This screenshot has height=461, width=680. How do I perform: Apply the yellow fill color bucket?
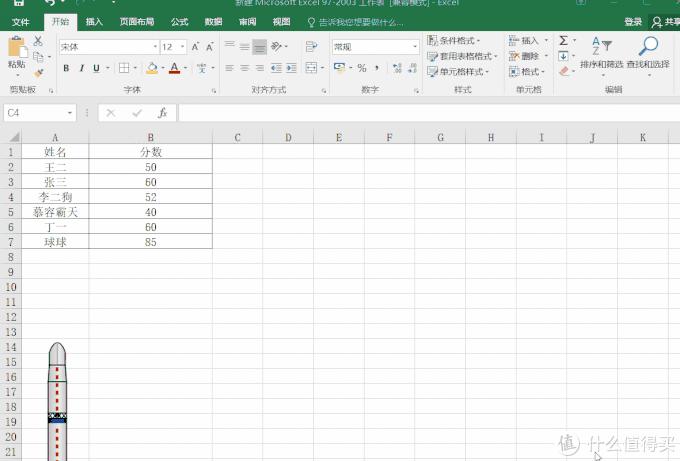click(x=152, y=68)
